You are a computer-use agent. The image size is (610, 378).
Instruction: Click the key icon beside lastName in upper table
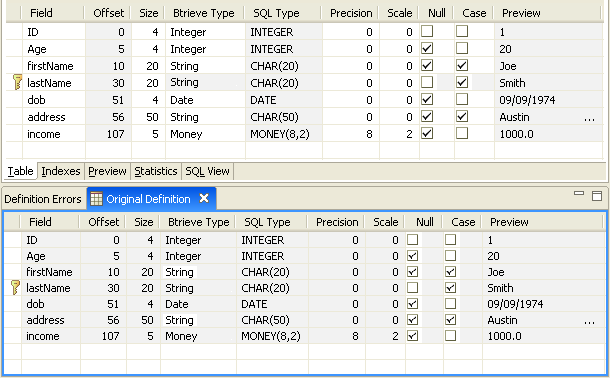(x=17, y=82)
